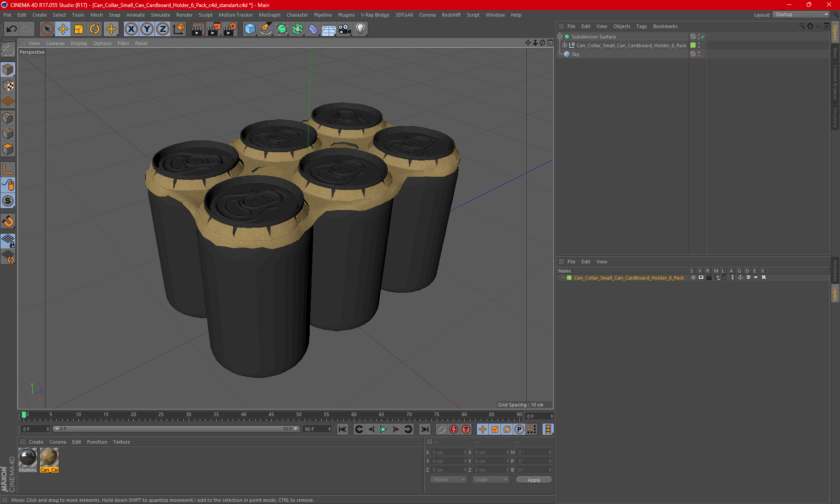Click frame 45 on the timeline
Viewport: 840px width, 504px height.
click(x=271, y=416)
